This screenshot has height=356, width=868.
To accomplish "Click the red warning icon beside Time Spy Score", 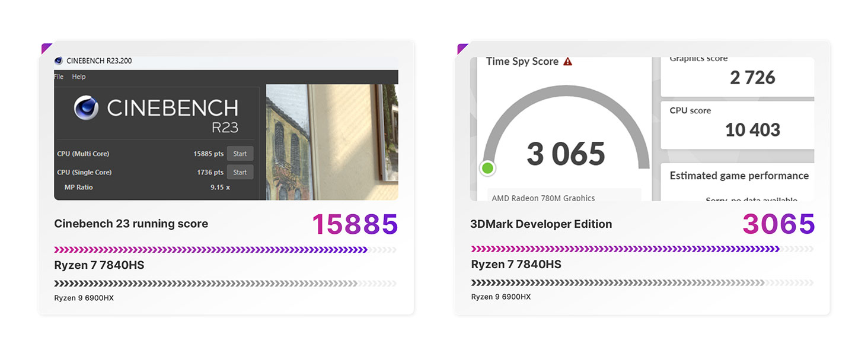I will pyautogui.click(x=567, y=61).
